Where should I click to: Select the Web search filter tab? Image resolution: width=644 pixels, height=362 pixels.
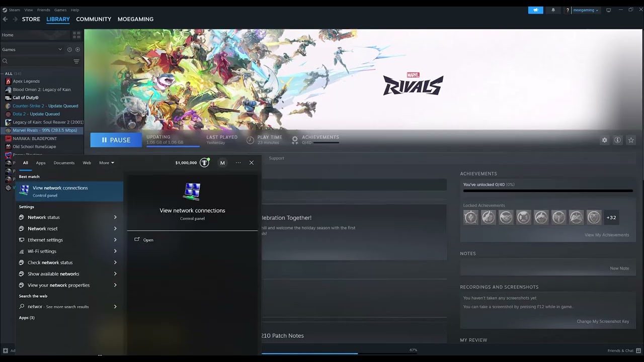[87, 163]
